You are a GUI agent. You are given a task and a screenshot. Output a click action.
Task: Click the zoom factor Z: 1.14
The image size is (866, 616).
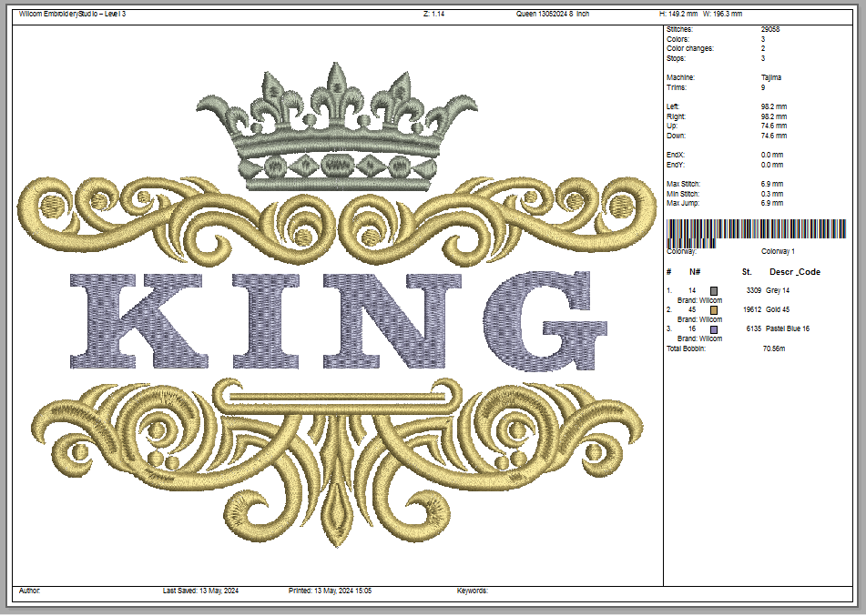click(433, 15)
